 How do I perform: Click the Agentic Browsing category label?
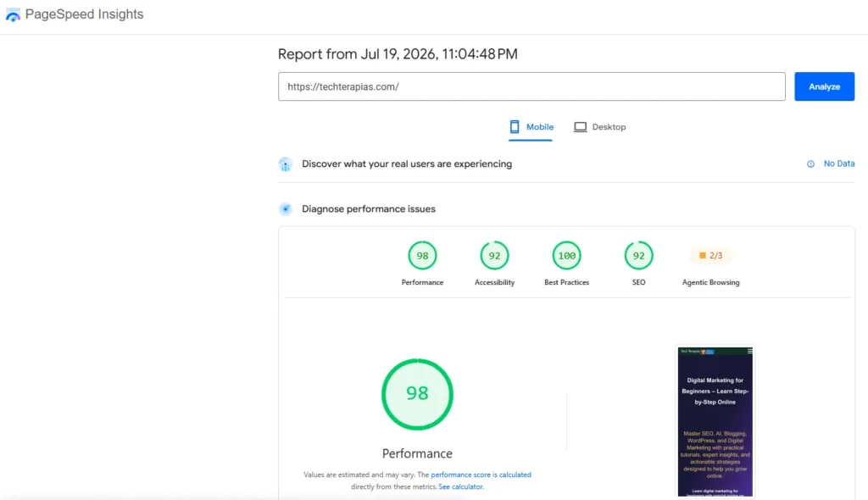tap(711, 282)
